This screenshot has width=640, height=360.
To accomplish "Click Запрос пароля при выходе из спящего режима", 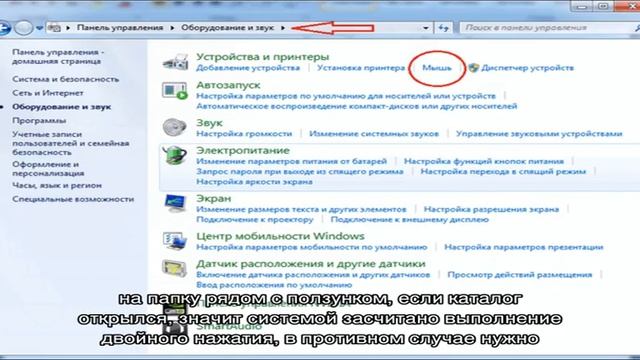I will pyautogui.click(x=300, y=171).
